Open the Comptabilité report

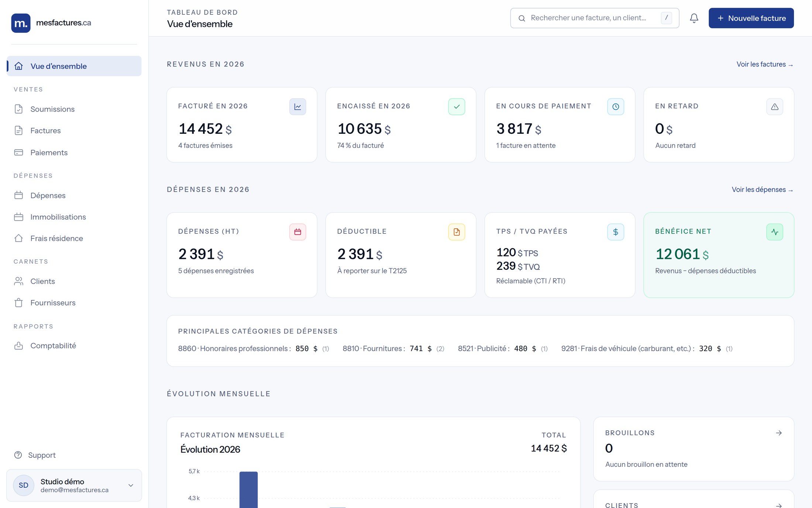tap(74, 345)
